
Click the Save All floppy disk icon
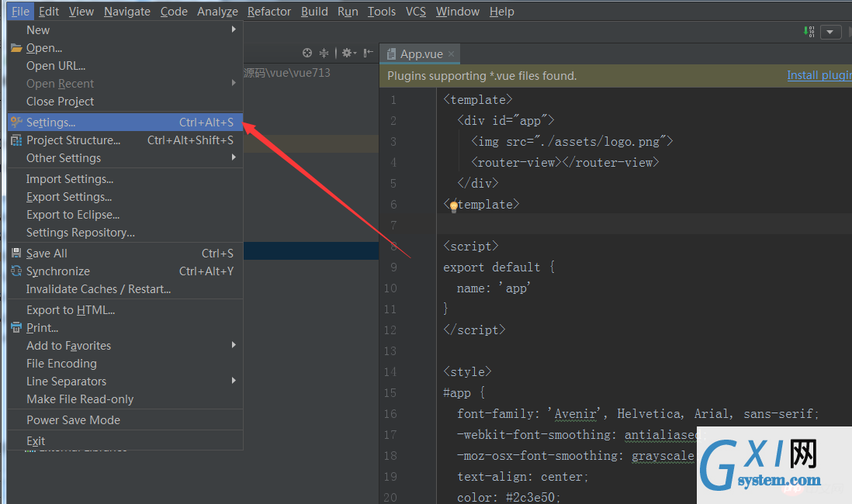(16, 253)
